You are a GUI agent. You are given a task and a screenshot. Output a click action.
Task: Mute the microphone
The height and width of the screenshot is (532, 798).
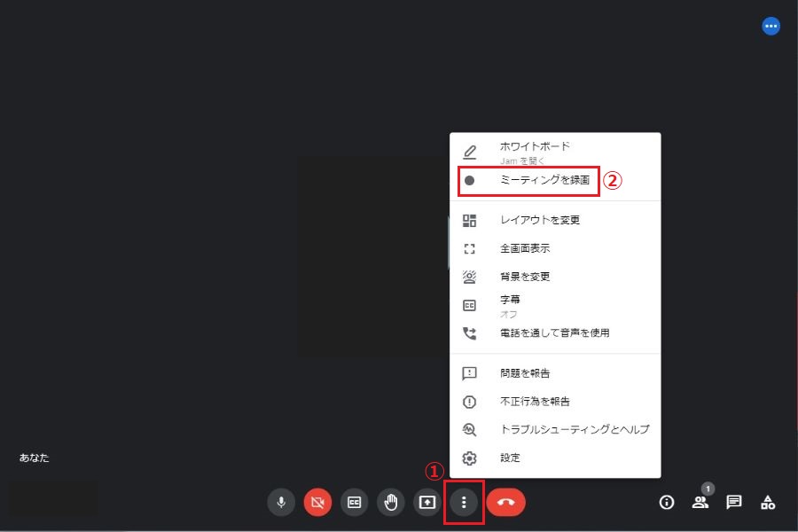pyautogui.click(x=281, y=502)
